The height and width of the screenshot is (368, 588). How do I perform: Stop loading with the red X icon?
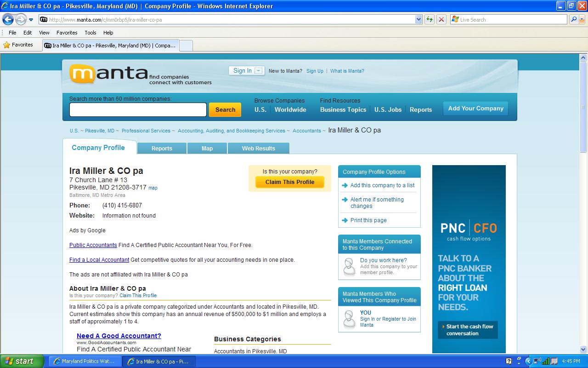click(x=441, y=19)
